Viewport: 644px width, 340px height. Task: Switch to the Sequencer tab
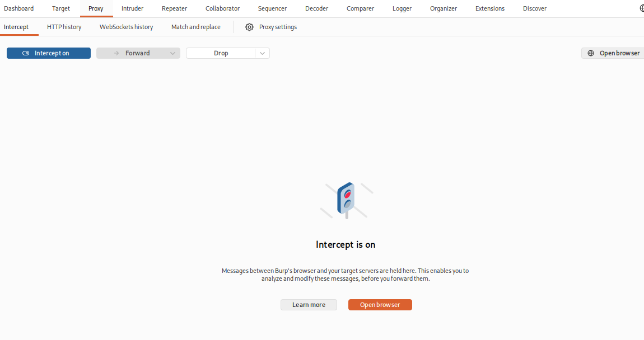272,8
